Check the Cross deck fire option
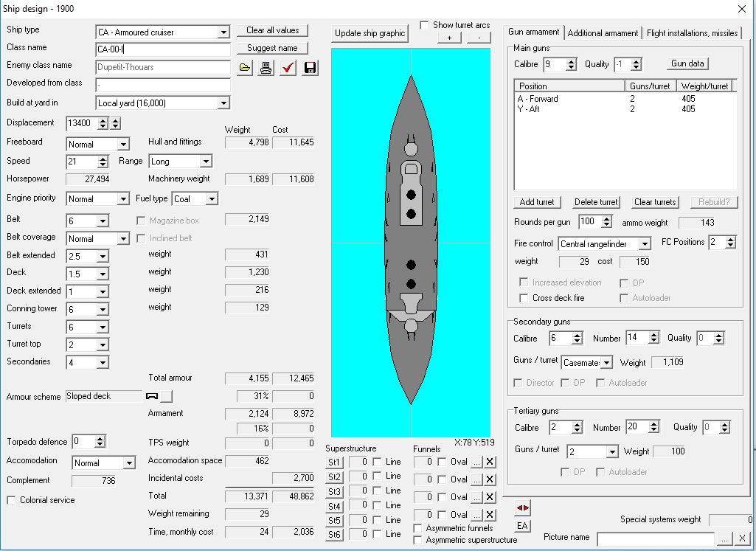This screenshot has height=551, width=756. pyautogui.click(x=524, y=298)
